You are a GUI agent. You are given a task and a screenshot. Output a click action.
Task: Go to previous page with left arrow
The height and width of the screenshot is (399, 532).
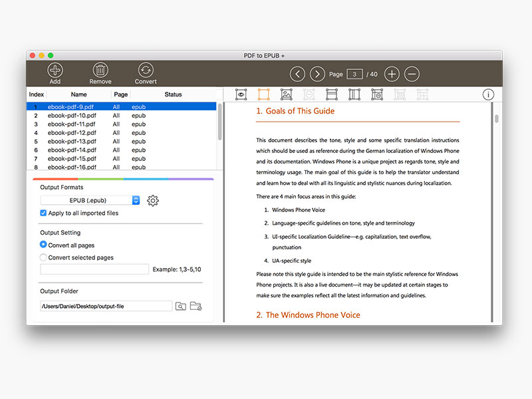pos(298,74)
